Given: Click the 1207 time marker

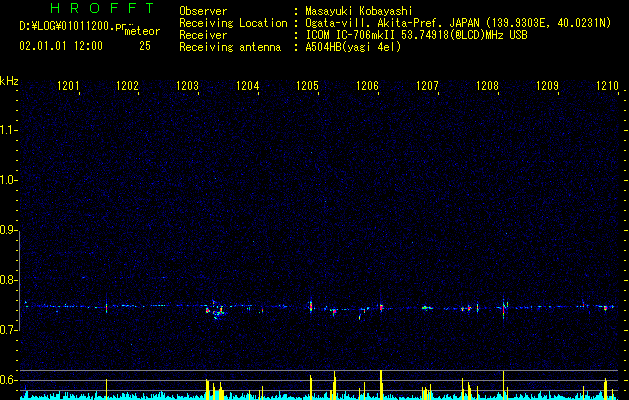Looking at the screenshot, I should click(427, 85).
